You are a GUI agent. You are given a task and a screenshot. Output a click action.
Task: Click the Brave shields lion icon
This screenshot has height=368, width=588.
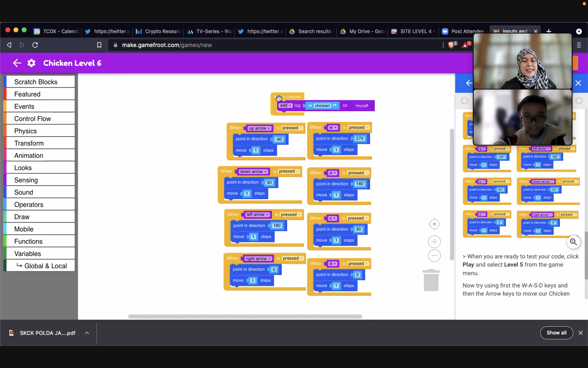[451, 45]
